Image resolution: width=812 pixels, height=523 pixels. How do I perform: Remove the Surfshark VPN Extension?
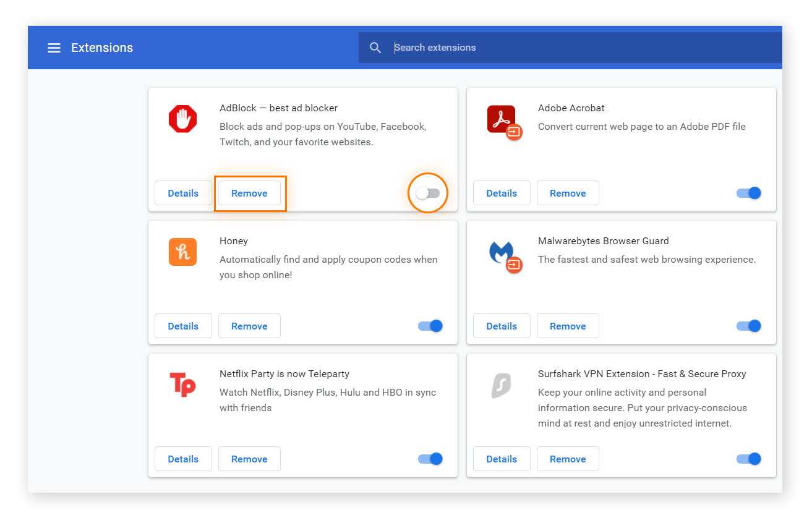tap(568, 459)
